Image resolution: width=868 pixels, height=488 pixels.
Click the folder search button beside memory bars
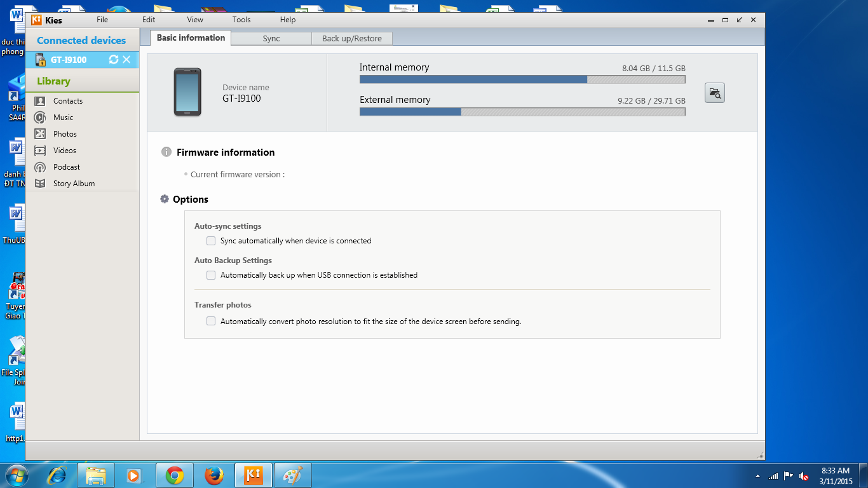(715, 93)
